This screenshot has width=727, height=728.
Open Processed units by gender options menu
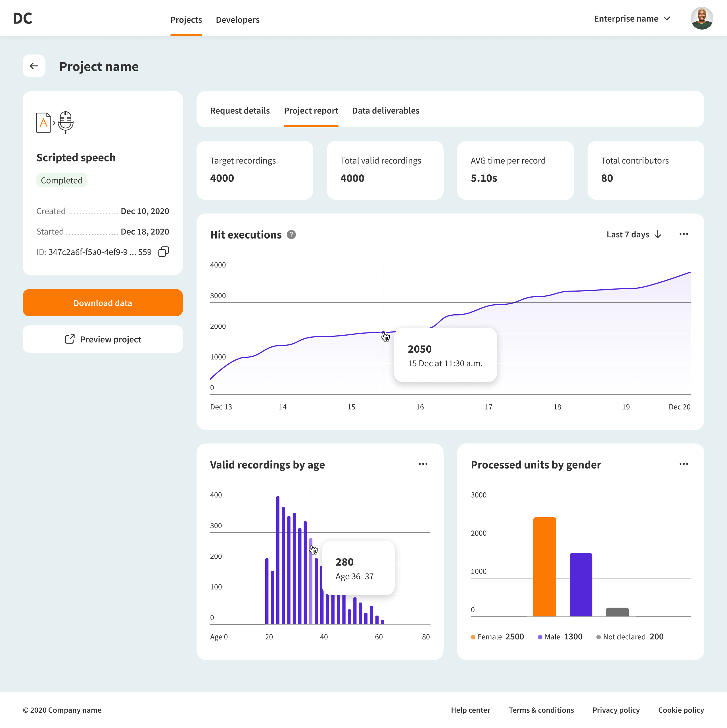683,464
